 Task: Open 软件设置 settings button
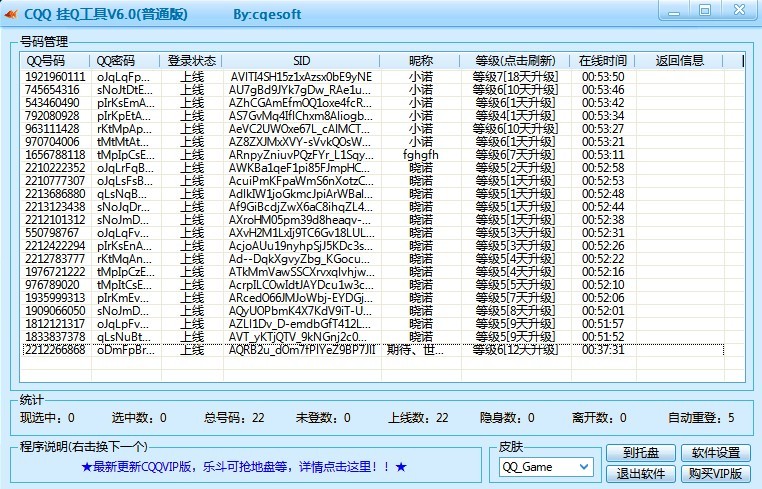pyautogui.click(x=716, y=453)
